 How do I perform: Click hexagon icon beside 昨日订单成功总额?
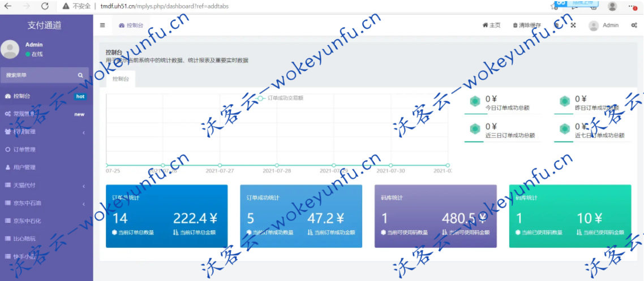565,101
